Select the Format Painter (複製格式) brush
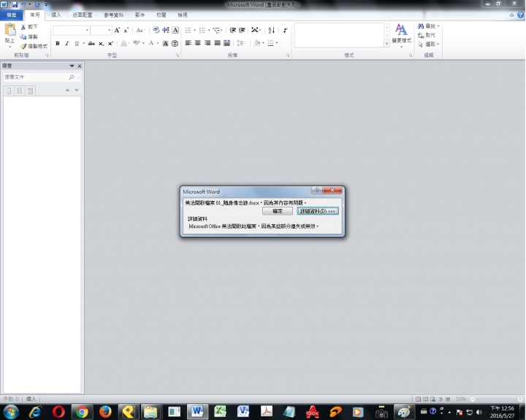This screenshot has height=420, width=526. [23, 46]
